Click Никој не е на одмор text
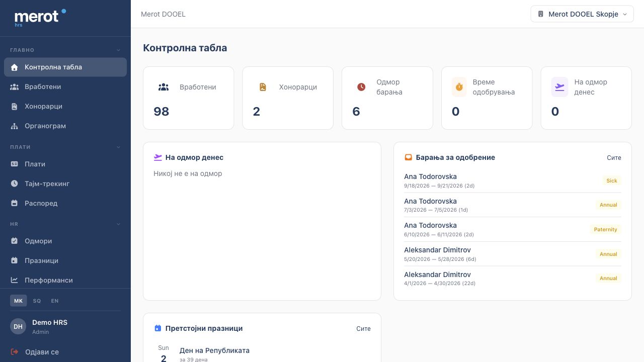The image size is (644, 362). click(x=188, y=173)
